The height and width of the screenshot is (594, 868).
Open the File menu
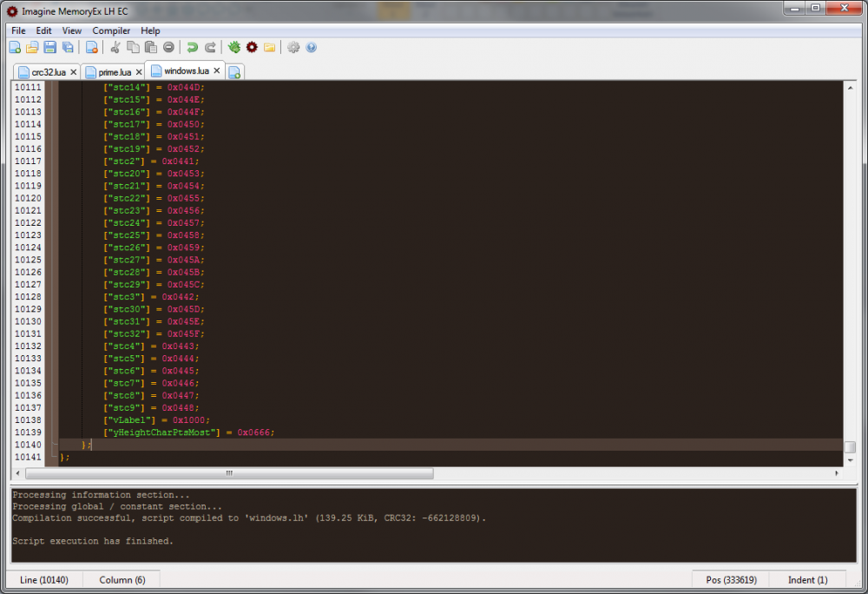[x=18, y=30]
